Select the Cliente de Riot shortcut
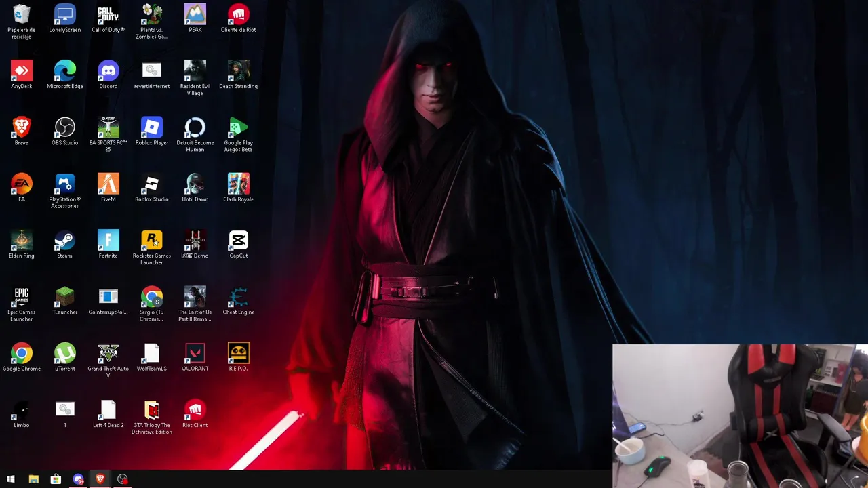The width and height of the screenshot is (868, 488). 238,14
